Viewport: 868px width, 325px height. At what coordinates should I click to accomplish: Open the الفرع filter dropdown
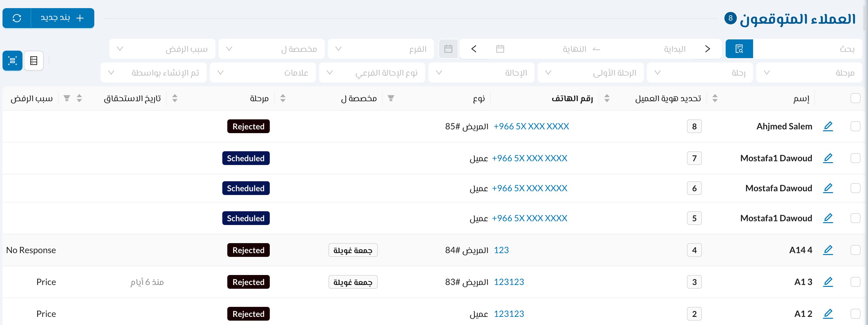pos(381,49)
